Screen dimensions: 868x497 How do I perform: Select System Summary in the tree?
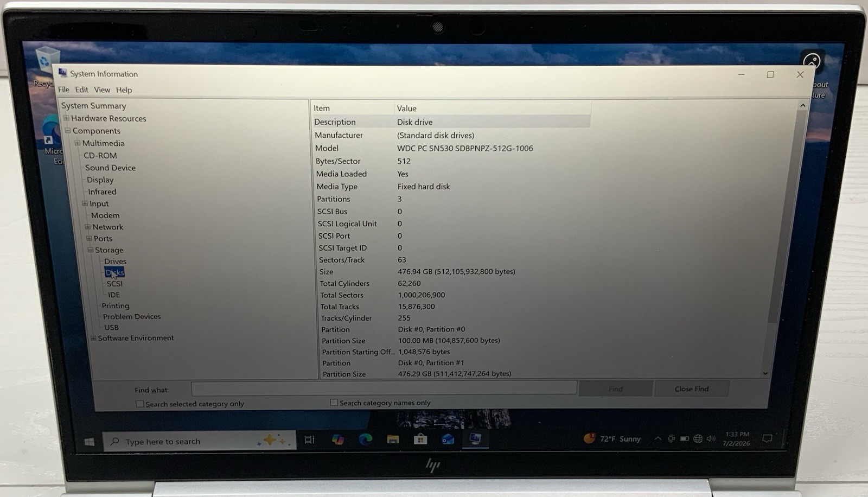[93, 106]
